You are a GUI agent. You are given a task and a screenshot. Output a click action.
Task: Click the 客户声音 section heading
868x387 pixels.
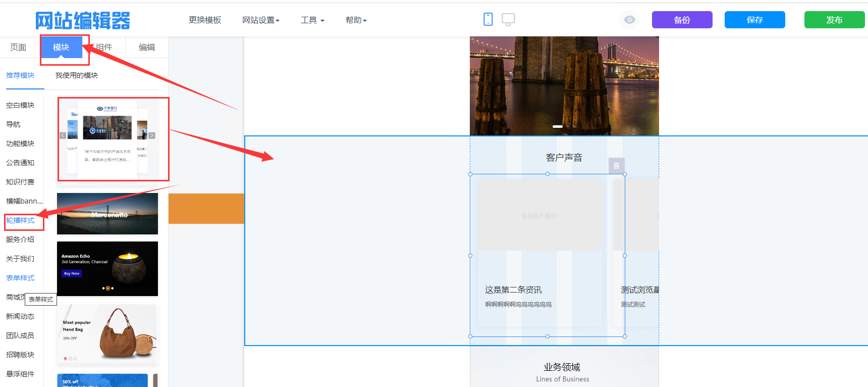coord(564,158)
